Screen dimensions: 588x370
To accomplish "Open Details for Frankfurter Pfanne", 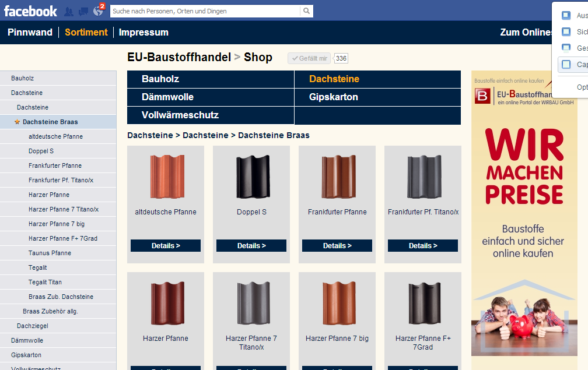I will (x=337, y=246).
